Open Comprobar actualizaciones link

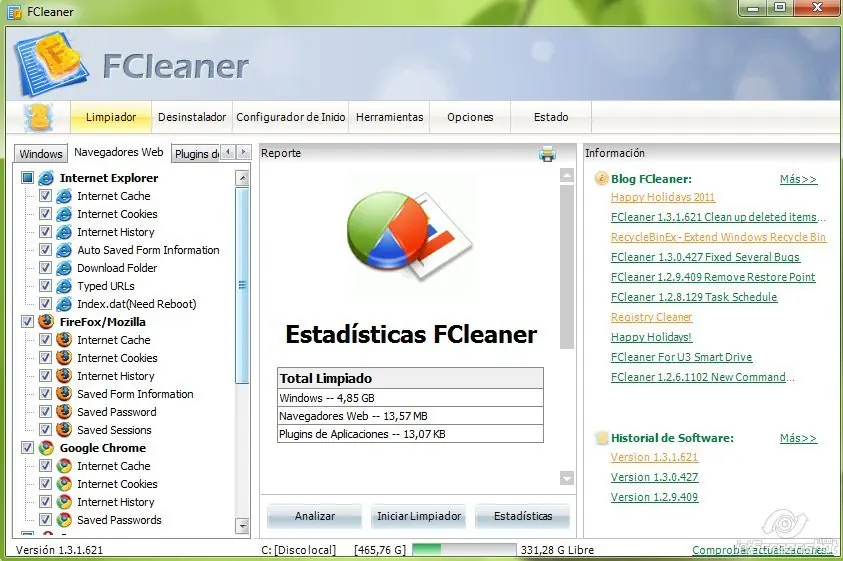762,550
